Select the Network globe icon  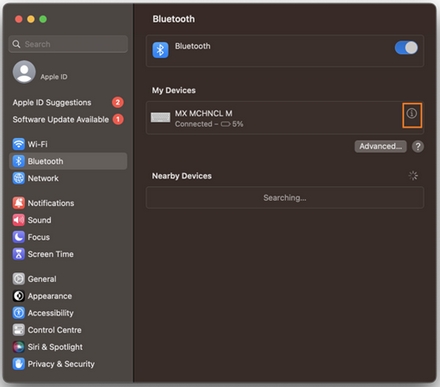pyautogui.click(x=19, y=178)
